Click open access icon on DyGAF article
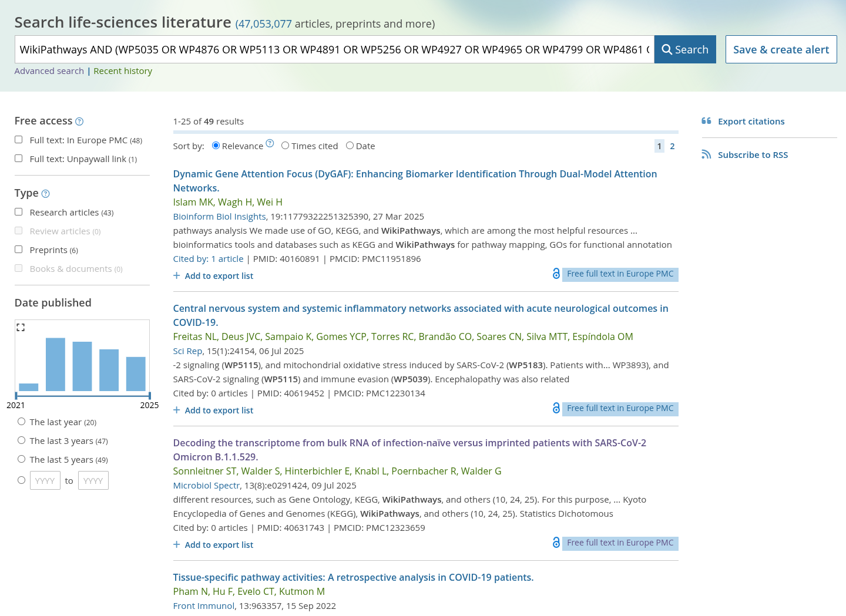Screen dimensions: 846x616 556,274
